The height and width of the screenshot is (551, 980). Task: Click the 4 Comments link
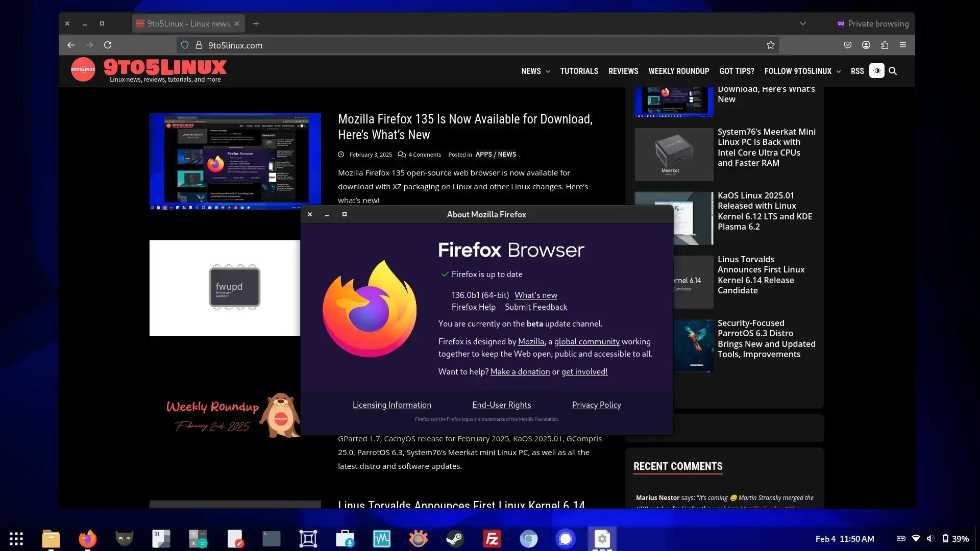(x=425, y=155)
